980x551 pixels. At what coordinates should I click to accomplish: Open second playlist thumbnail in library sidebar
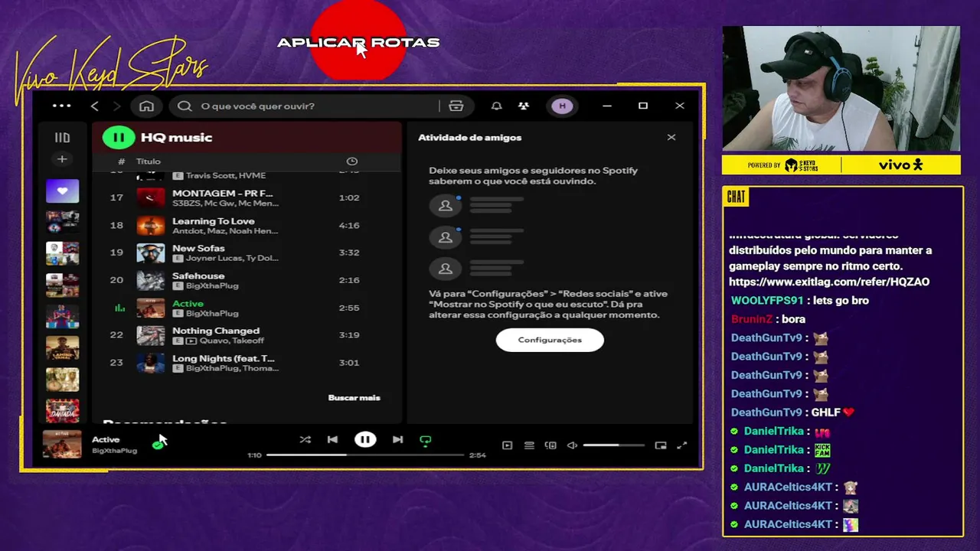click(62, 222)
